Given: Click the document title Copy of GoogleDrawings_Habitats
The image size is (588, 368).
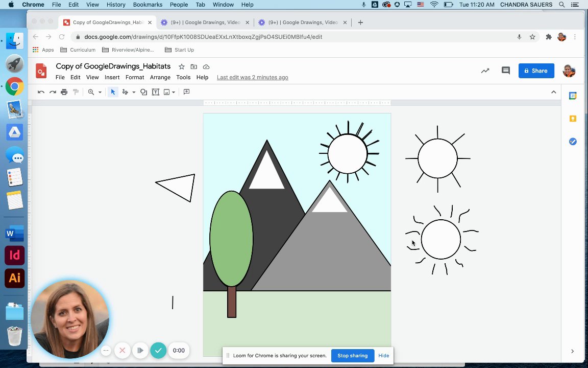Looking at the screenshot, I should [x=113, y=66].
